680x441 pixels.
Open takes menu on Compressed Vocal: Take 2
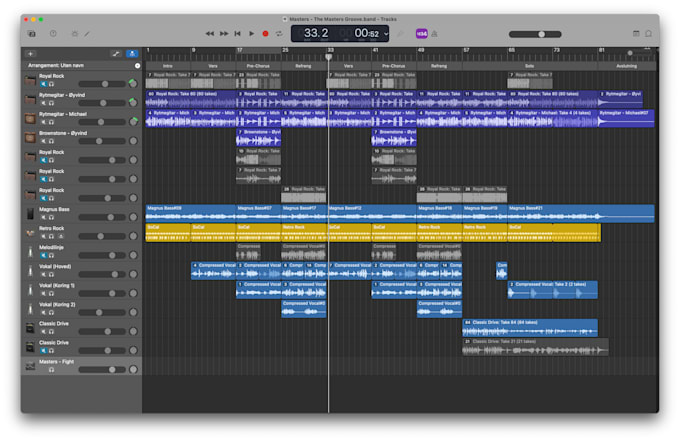point(512,284)
